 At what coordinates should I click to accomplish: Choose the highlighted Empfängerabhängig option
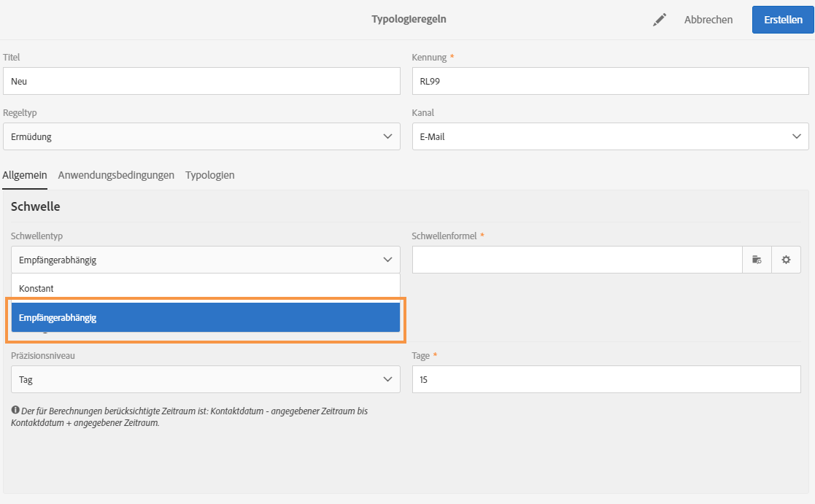(205, 317)
